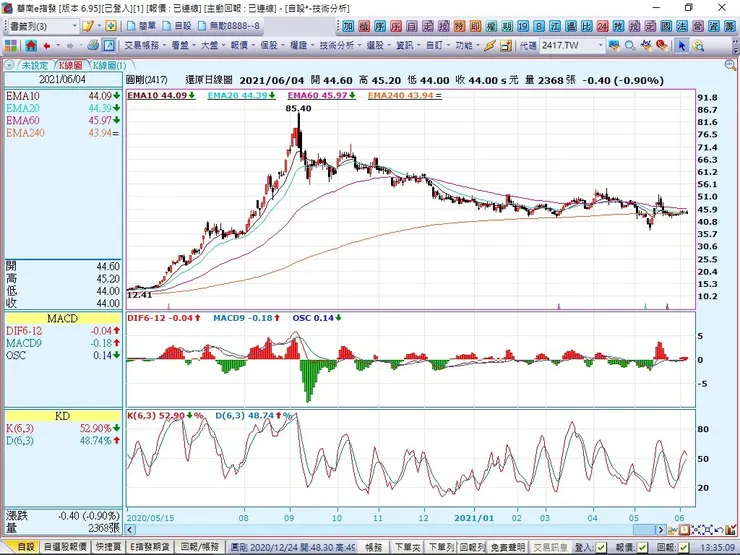Go to the red home icon

coord(31,46)
